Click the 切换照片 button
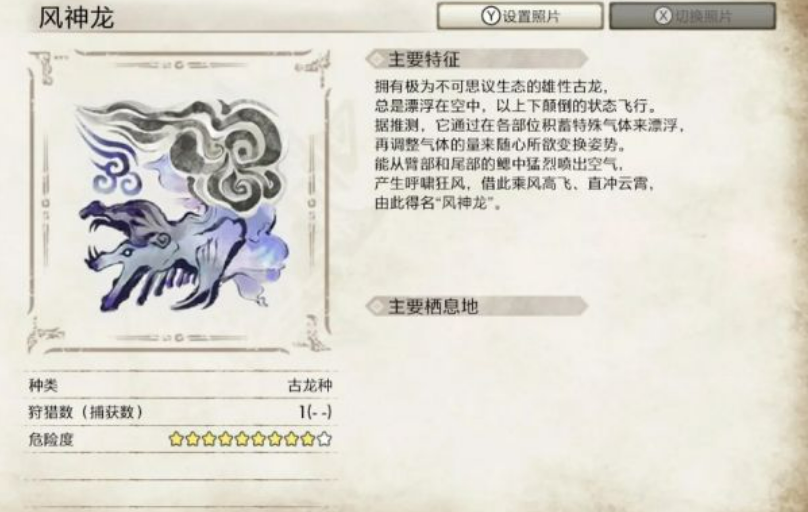Image resolution: width=808 pixels, height=512 pixels. pos(693,16)
